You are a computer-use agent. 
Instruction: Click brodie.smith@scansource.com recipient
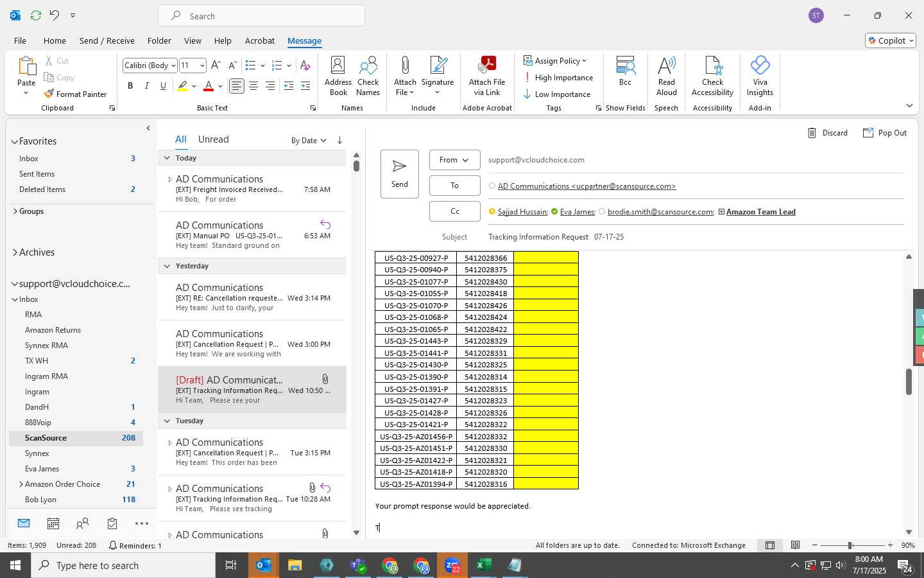[661, 212]
